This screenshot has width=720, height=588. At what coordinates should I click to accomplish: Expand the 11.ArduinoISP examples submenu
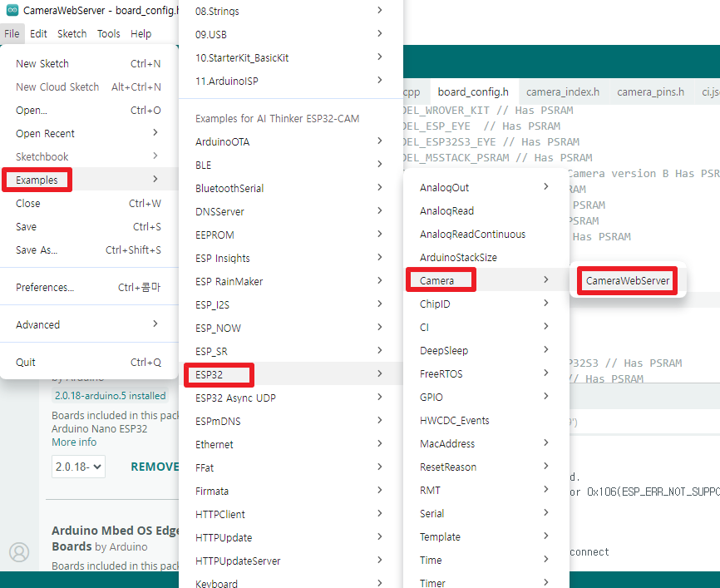pyautogui.click(x=291, y=81)
